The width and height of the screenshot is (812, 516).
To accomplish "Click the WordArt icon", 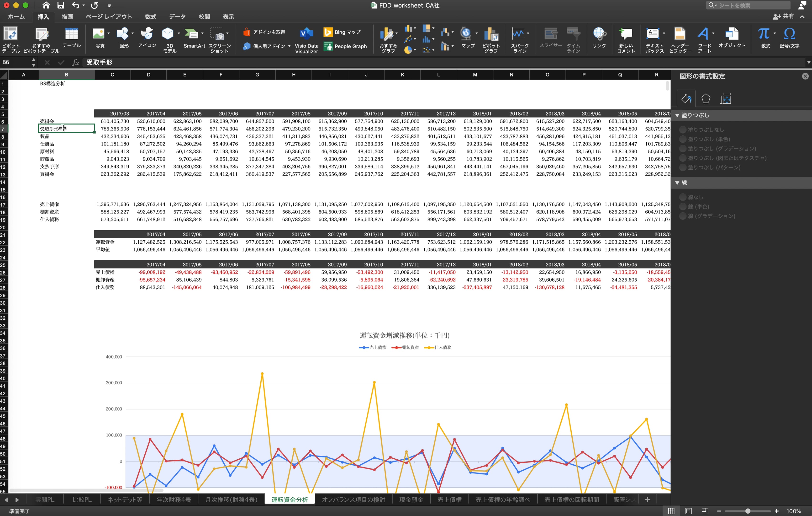I will click(703, 34).
